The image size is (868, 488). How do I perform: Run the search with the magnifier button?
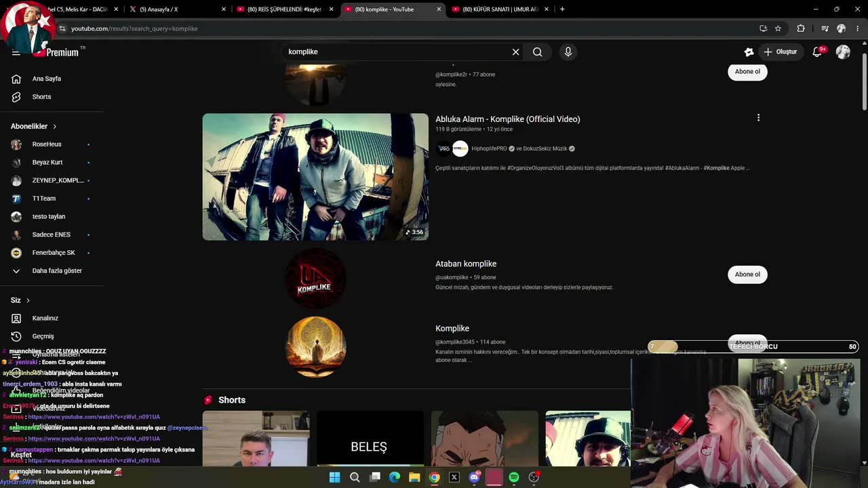(537, 52)
